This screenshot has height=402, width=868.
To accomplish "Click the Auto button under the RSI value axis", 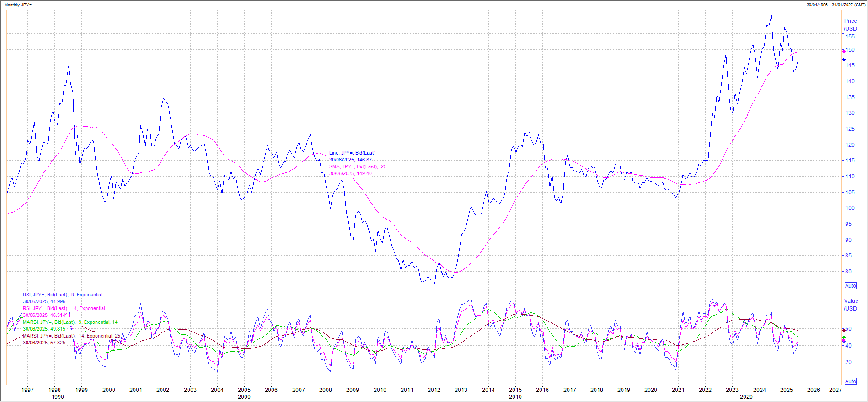I will [851, 381].
